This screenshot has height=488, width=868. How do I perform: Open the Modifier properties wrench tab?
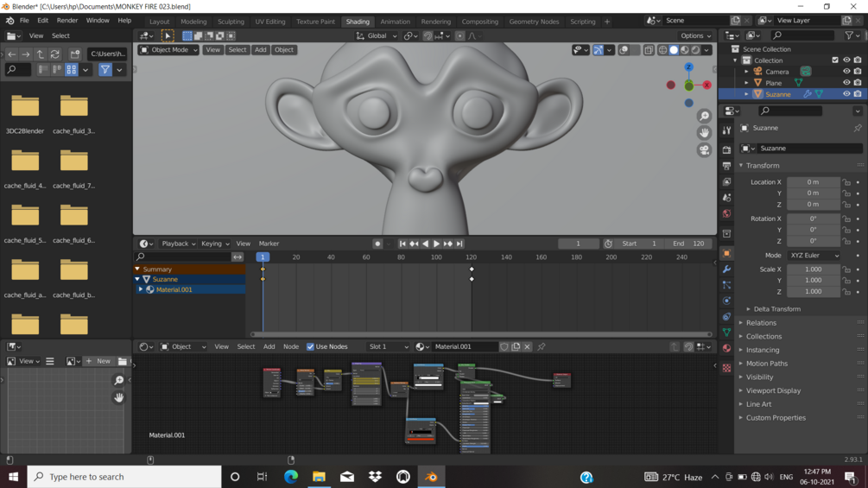pyautogui.click(x=727, y=269)
